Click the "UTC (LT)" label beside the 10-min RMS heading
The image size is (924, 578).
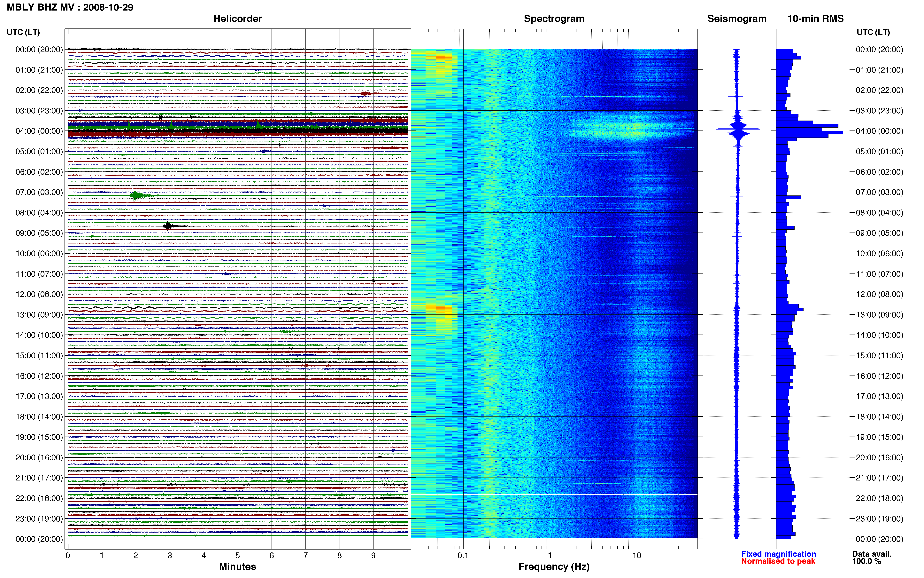(873, 32)
